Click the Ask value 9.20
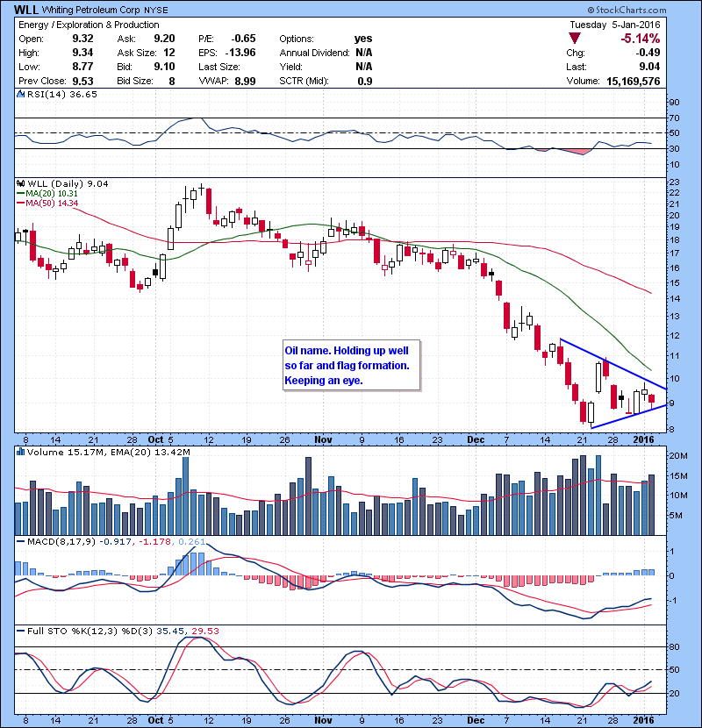This screenshot has width=702, height=728. [164, 39]
